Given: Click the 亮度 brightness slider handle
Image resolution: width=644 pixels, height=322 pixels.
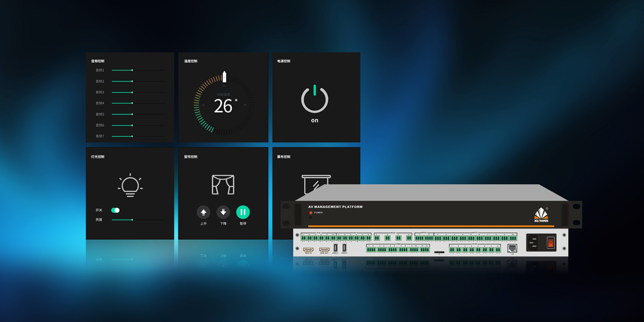Looking at the screenshot, I should click(x=132, y=220).
